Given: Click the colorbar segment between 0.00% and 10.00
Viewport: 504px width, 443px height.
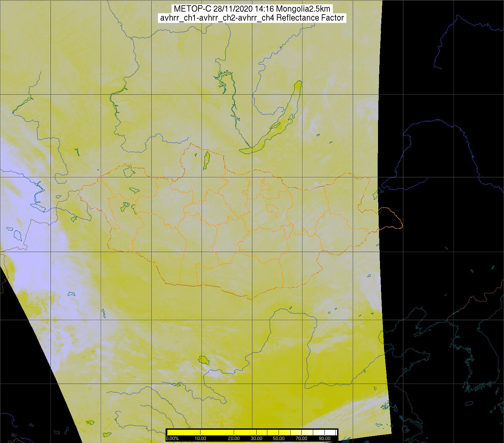Looking at the screenshot, I should tap(184, 432).
